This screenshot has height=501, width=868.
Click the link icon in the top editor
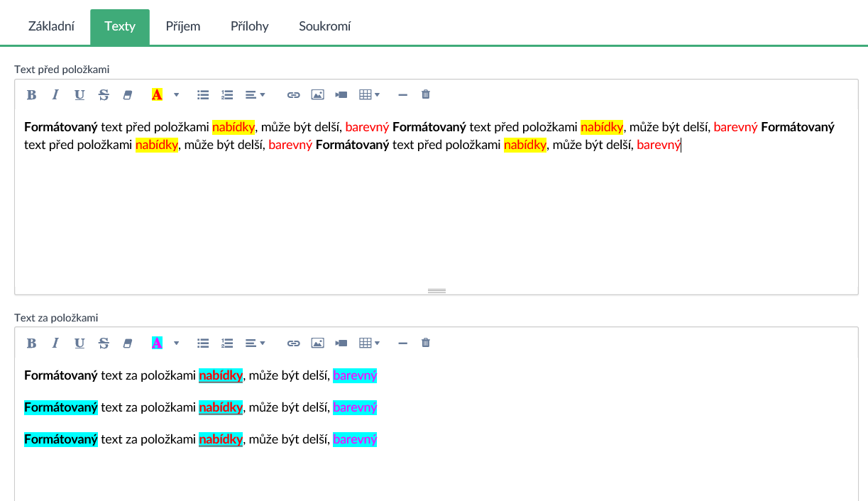(293, 94)
